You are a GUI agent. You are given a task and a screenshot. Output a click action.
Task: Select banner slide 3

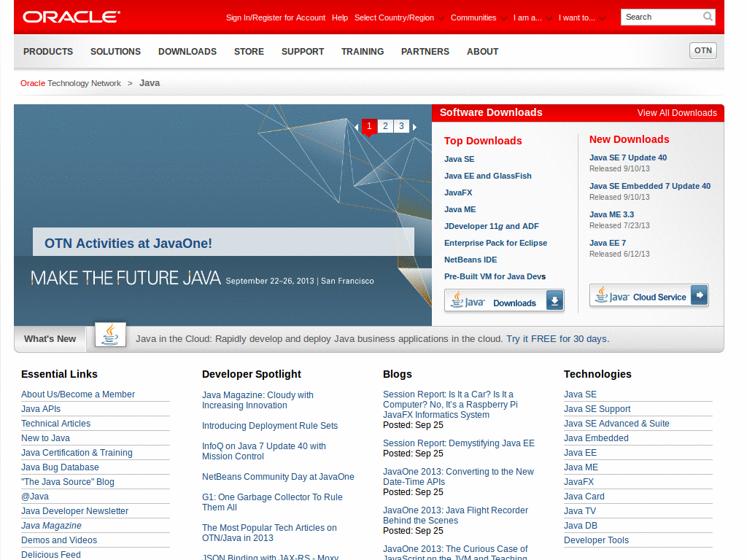(402, 126)
